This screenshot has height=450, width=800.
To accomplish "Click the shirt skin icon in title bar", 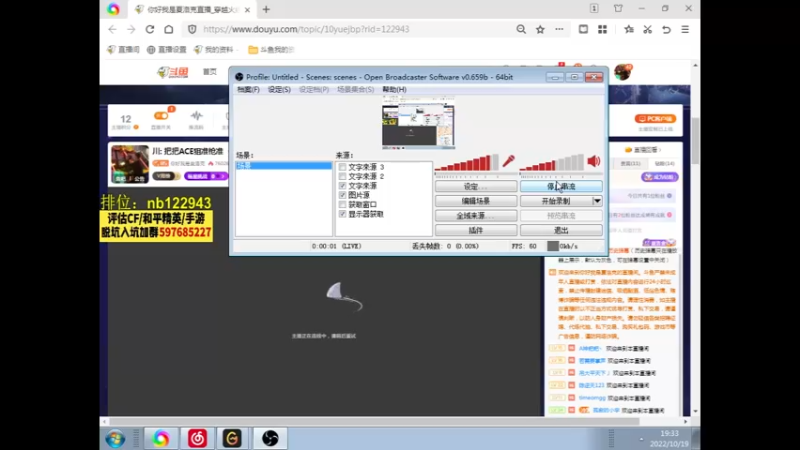I will pyautogui.click(x=618, y=9).
